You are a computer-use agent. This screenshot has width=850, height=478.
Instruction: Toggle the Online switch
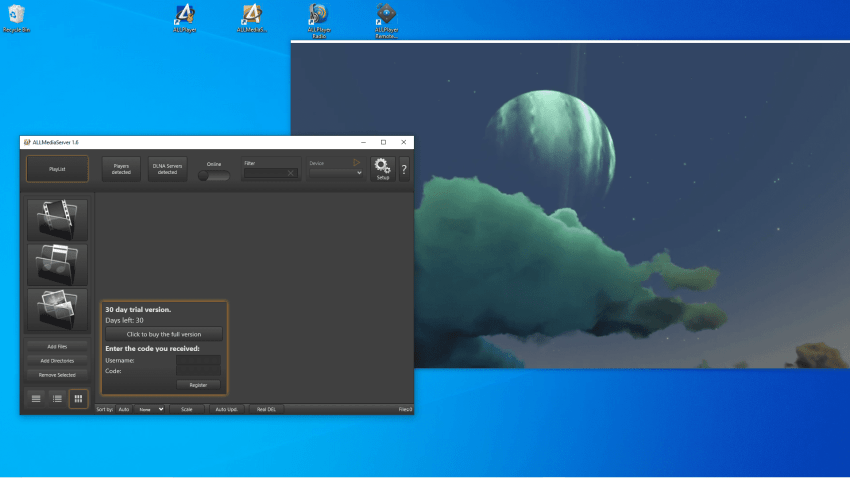(x=214, y=176)
